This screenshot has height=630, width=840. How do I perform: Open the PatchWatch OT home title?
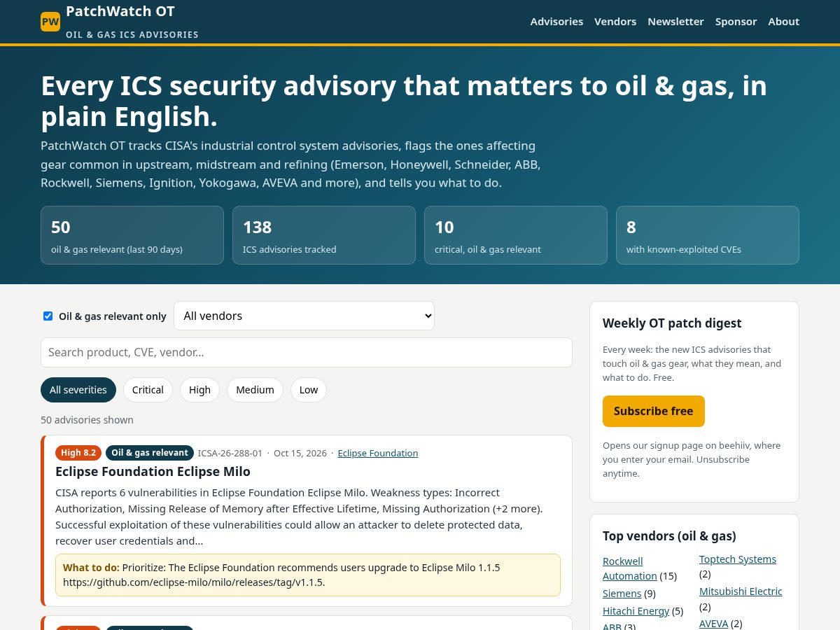120,11
